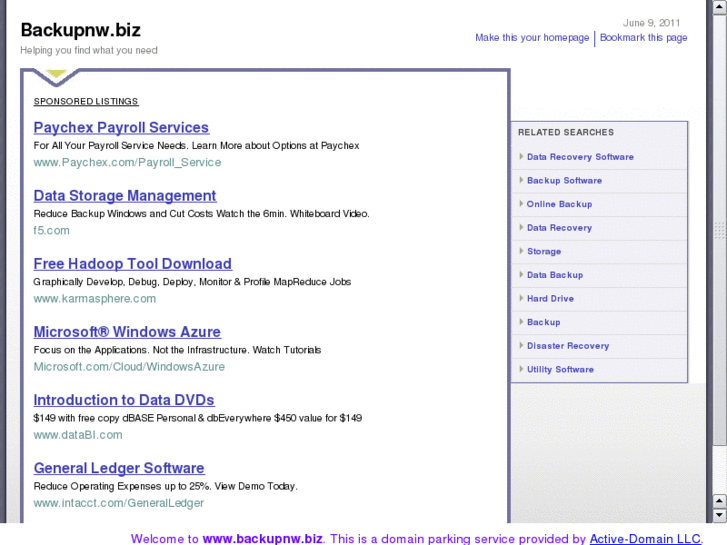
Task: Click the f5.com URL
Action: point(51,231)
